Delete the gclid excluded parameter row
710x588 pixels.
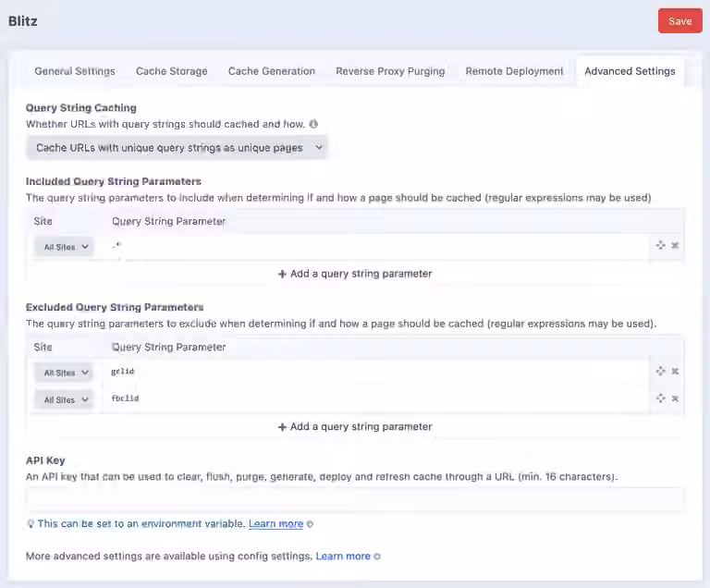(x=675, y=371)
